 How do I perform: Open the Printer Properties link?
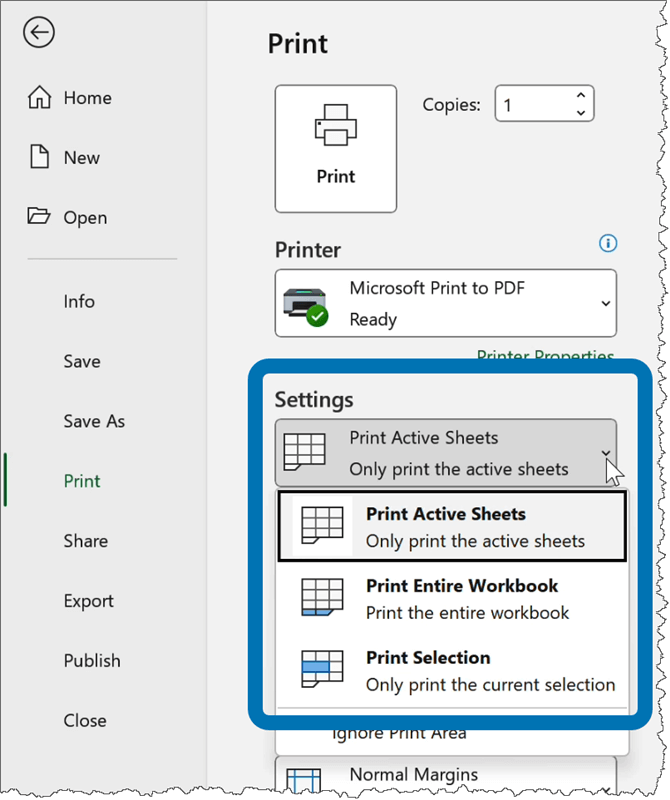545,354
